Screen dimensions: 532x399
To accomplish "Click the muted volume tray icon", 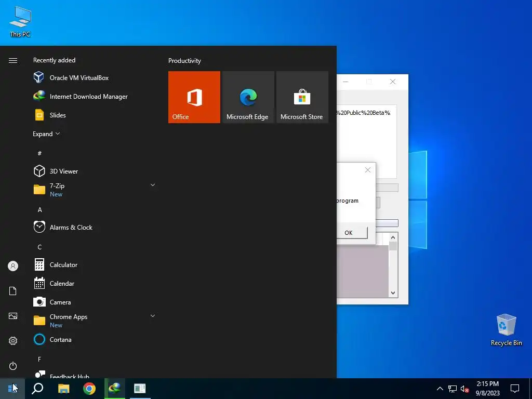I will tap(465, 389).
